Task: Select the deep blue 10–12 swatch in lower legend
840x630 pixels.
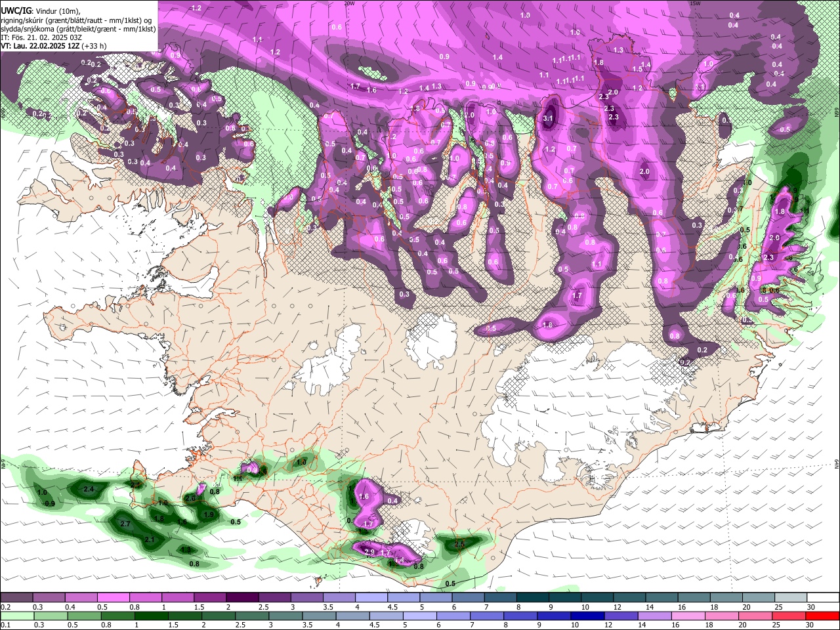Action: [587, 616]
